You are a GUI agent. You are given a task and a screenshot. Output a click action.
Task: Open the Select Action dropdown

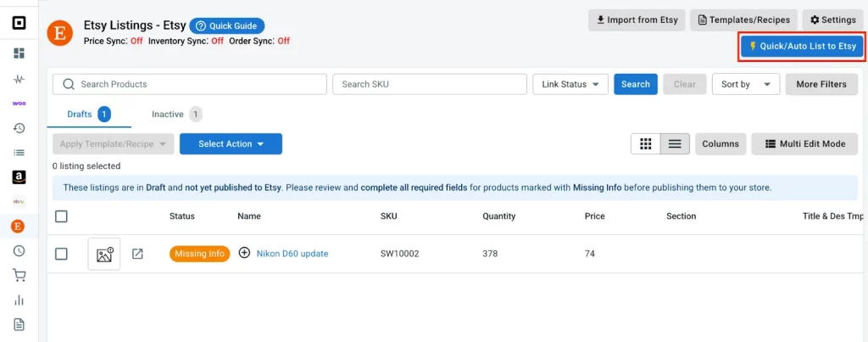pos(231,144)
